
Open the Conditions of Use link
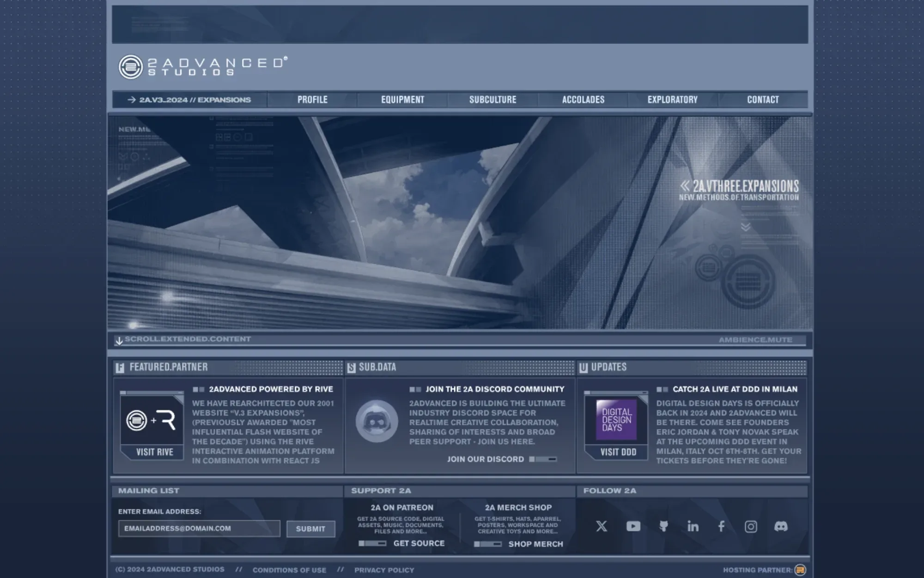coord(289,570)
